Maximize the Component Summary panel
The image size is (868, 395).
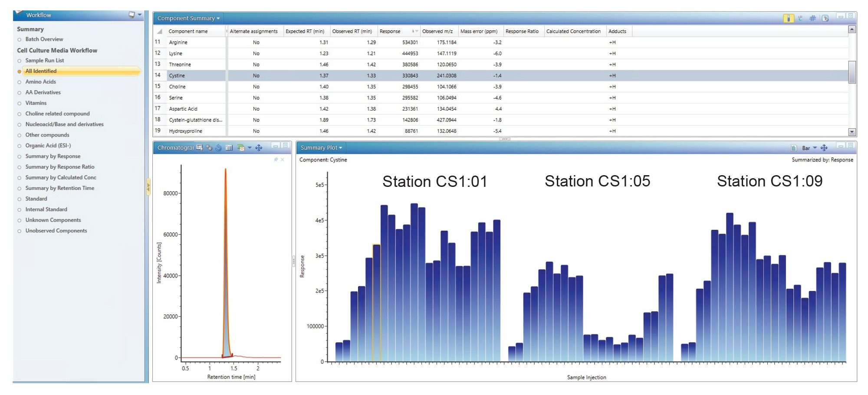point(851,16)
